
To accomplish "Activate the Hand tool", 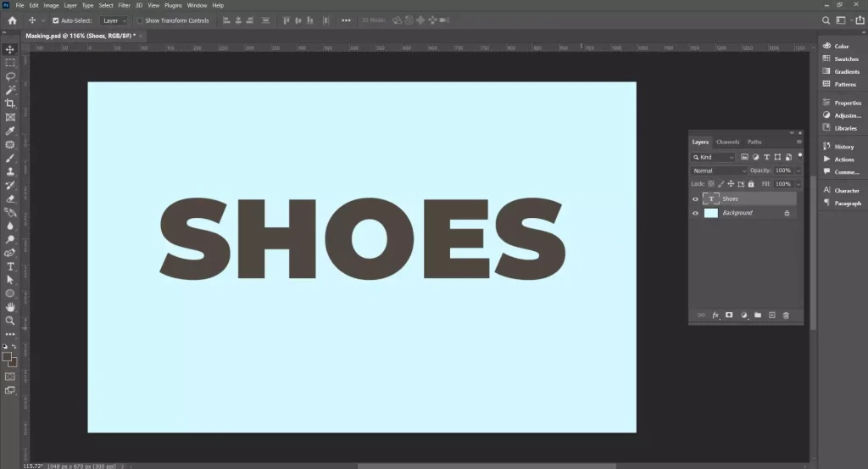I will (x=10, y=307).
